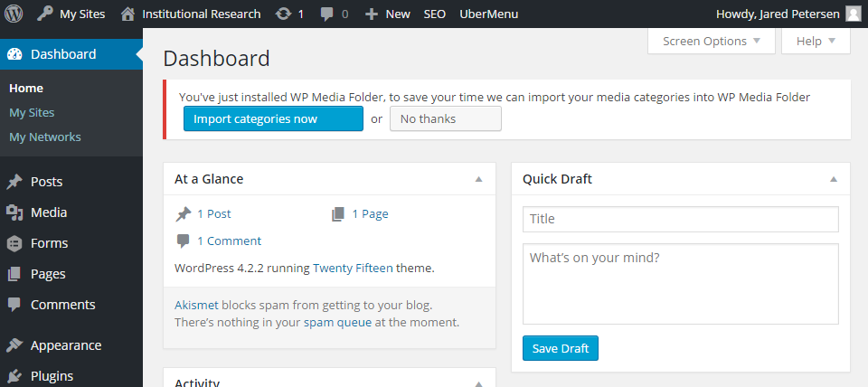The height and width of the screenshot is (387, 868).
Task: Open the Akismet link
Action: [x=196, y=305]
